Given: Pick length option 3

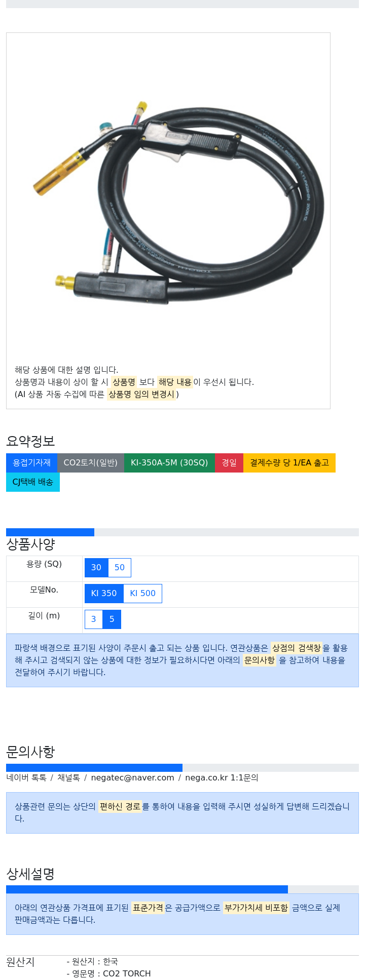Looking at the screenshot, I should pos(93,619).
